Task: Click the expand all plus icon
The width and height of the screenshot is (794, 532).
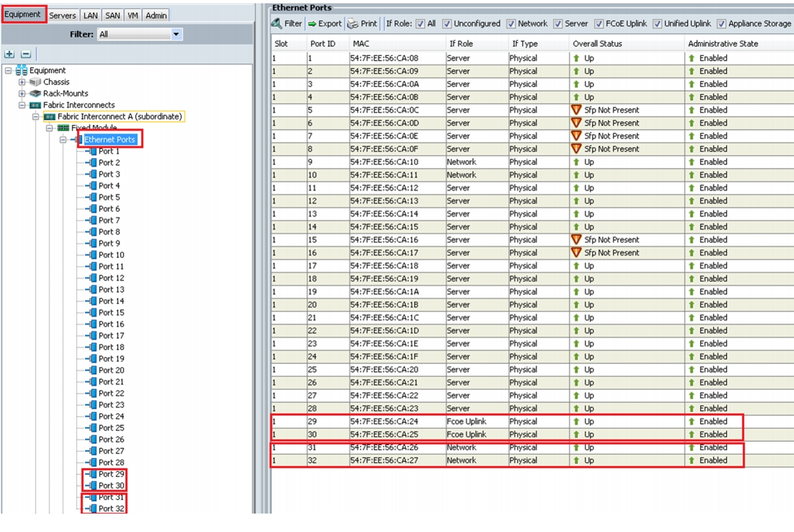Action: (x=10, y=54)
